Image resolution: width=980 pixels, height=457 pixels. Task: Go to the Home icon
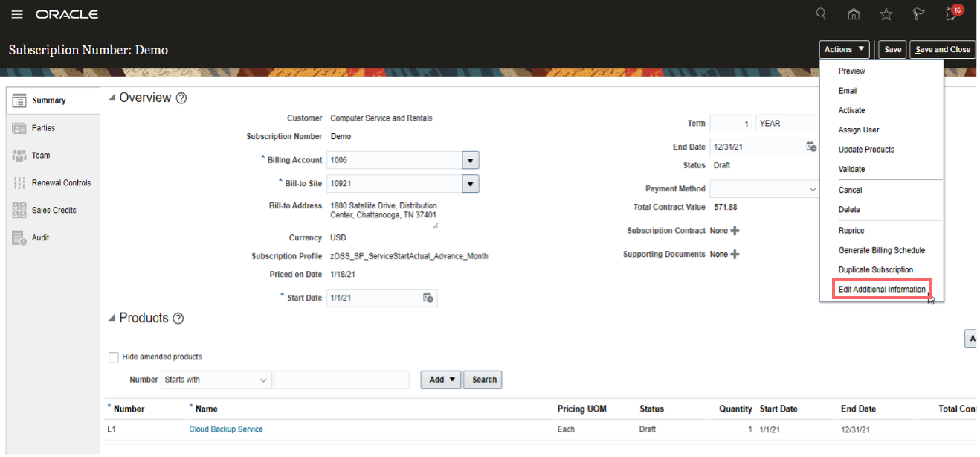coord(854,13)
